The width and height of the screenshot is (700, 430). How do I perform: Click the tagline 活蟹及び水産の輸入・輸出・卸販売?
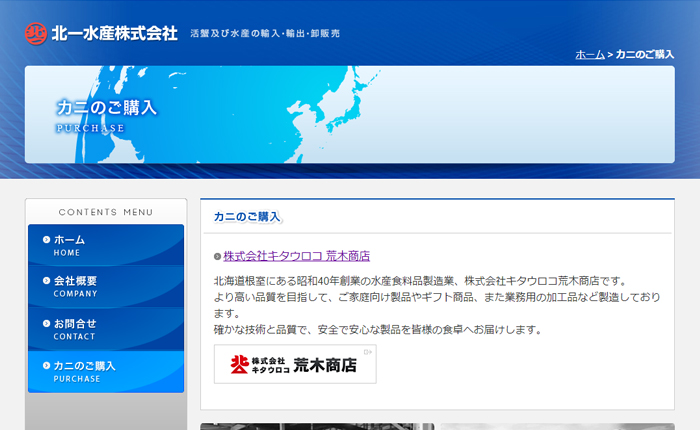265,33
